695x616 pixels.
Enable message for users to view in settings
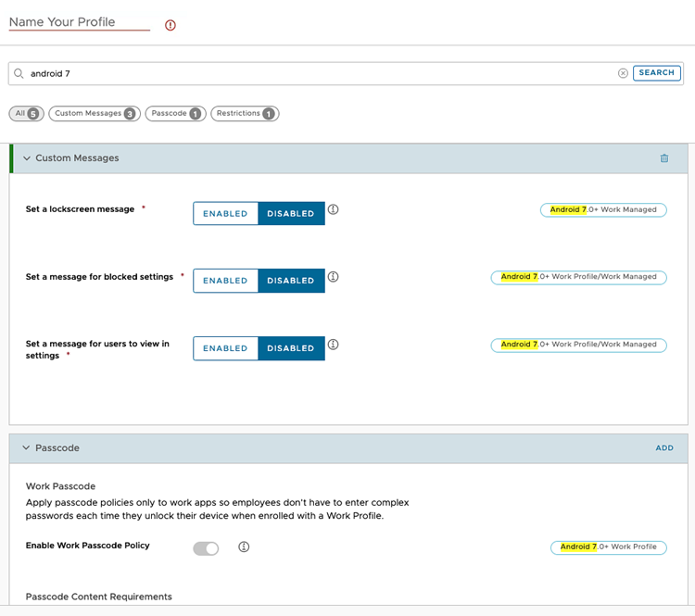pyautogui.click(x=225, y=348)
